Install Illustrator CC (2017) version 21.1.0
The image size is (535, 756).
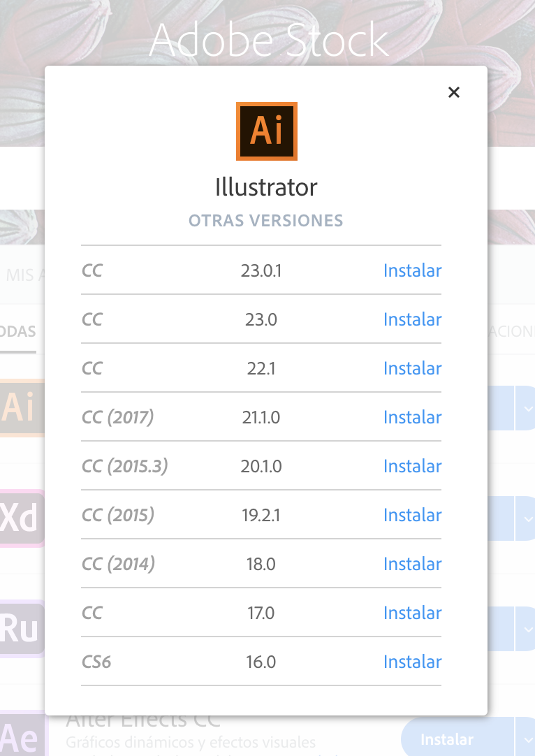point(412,417)
